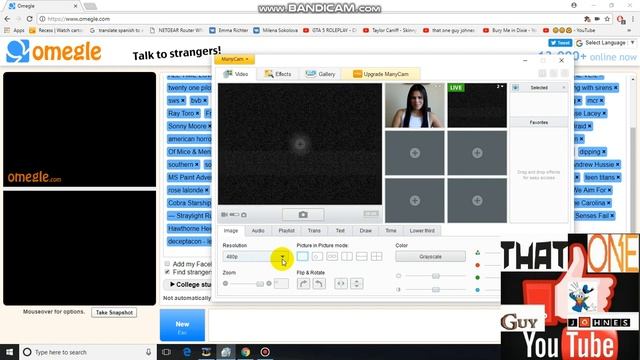
Task: Add source in middle-right empty slot
Action: [x=477, y=153]
